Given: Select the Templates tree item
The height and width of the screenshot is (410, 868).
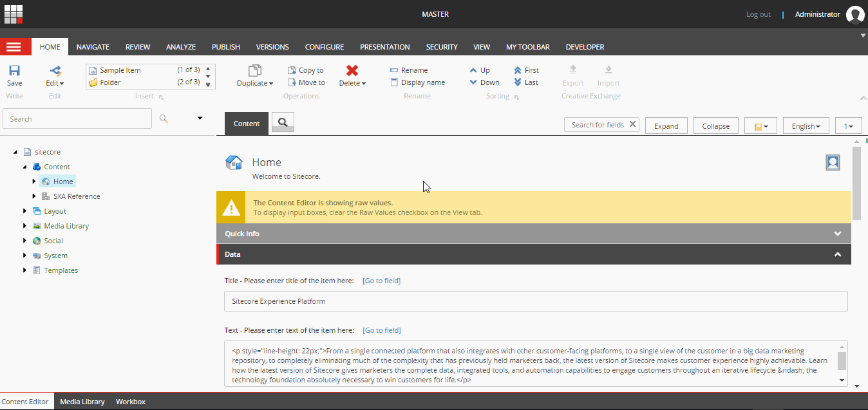Looking at the screenshot, I should tap(61, 270).
